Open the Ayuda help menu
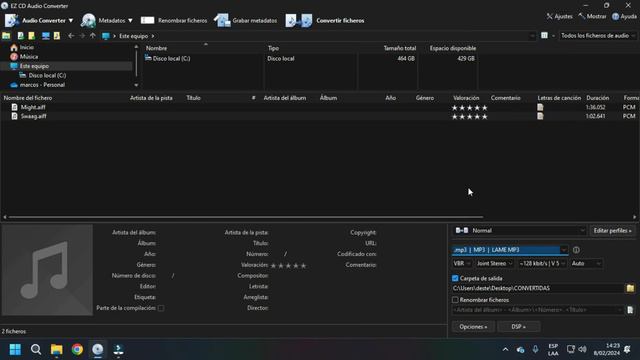The image size is (640, 360). [x=624, y=16]
